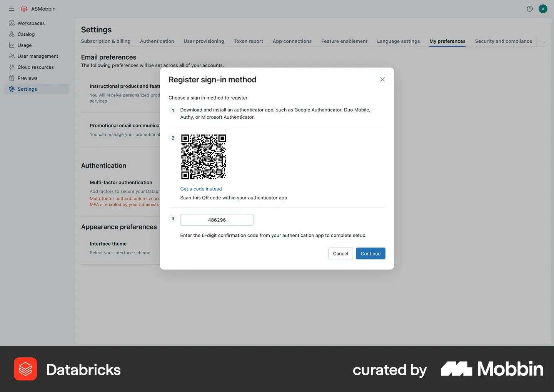Open the Token report tab
Image resolution: width=554 pixels, height=392 pixels.
click(249, 41)
